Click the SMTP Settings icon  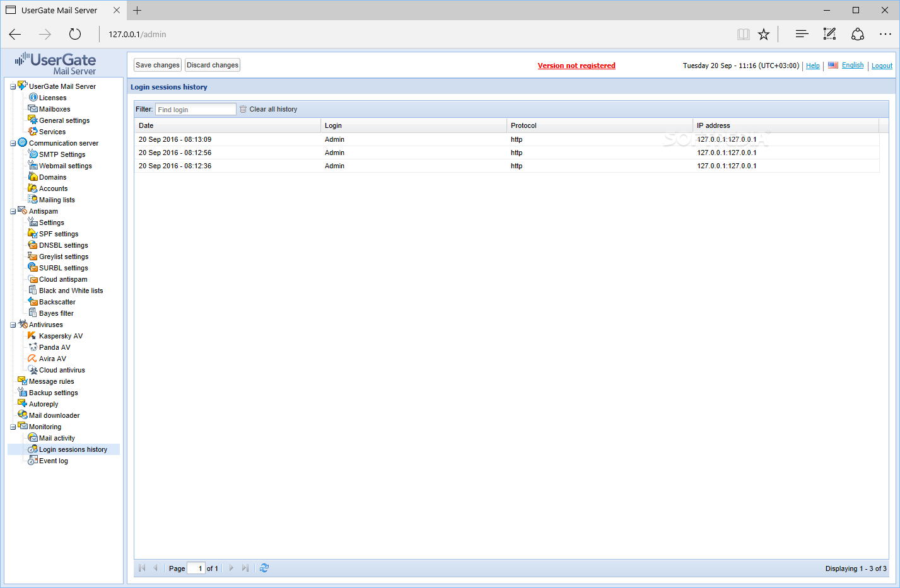33,154
